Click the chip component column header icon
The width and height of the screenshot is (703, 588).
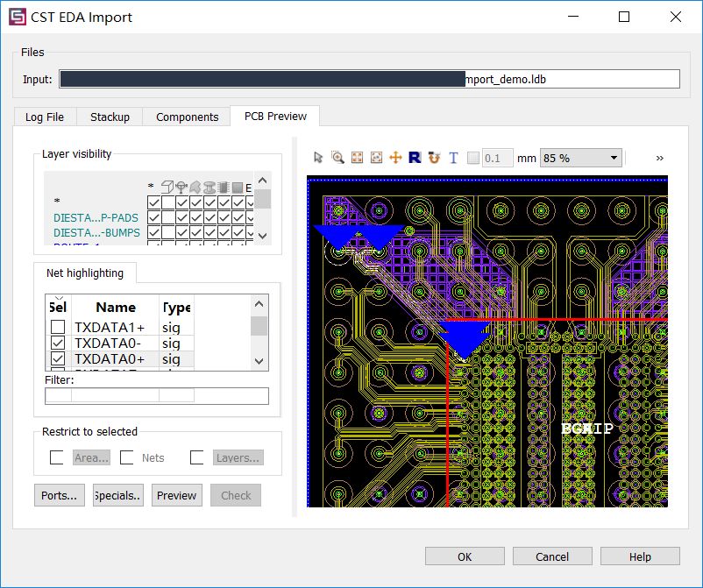[224, 187]
